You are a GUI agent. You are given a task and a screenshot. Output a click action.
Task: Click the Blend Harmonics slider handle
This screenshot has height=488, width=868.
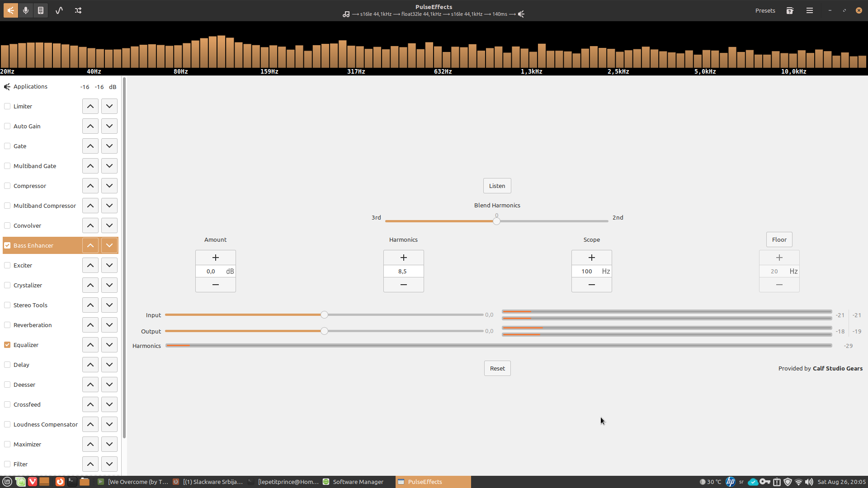pyautogui.click(x=497, y=221)
